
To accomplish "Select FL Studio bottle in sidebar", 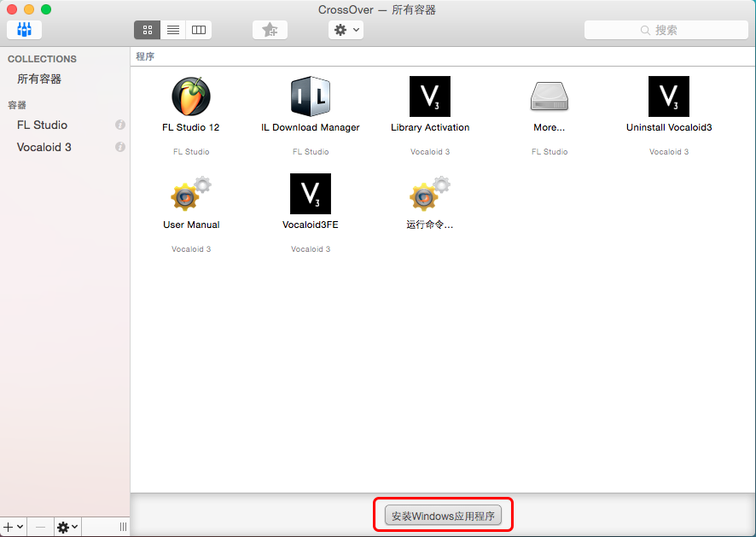I will [42, 125].
